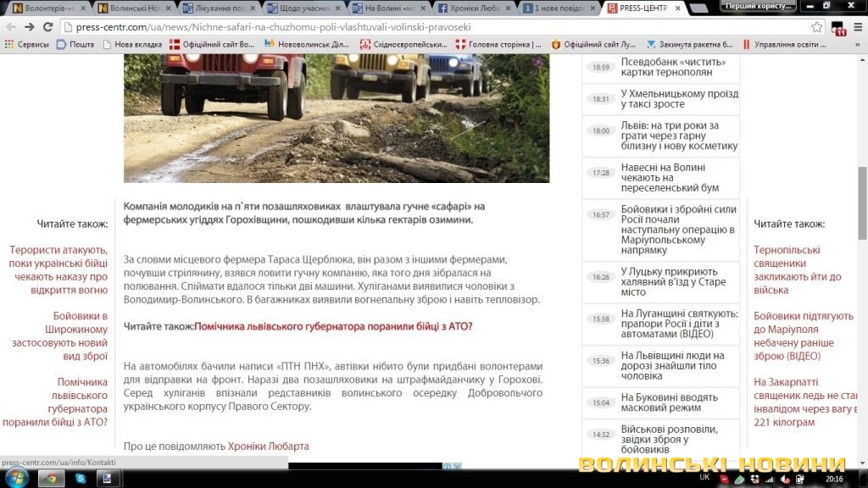
Task: Reload the page with the refresh icon
Action: click(47, 26)
